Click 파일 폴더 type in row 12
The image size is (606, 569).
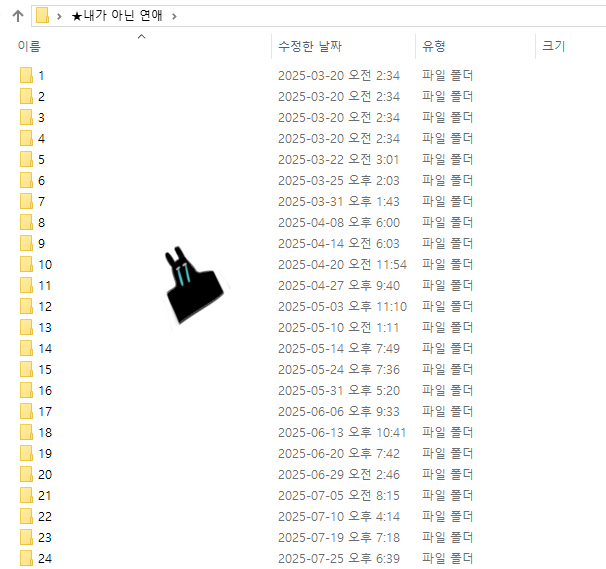pyautogui.click(x=448, y=306)
